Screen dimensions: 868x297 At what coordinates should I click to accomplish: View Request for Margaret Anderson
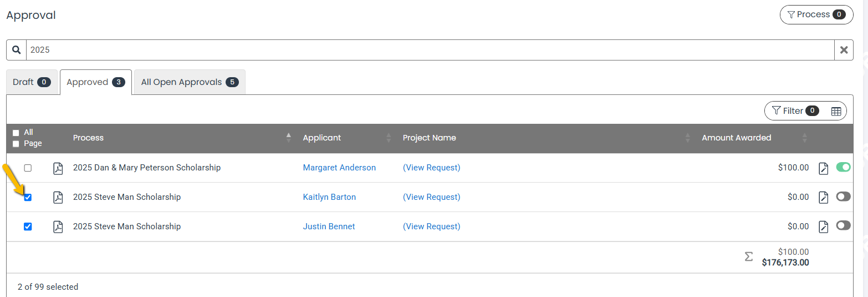coord(431,168)
